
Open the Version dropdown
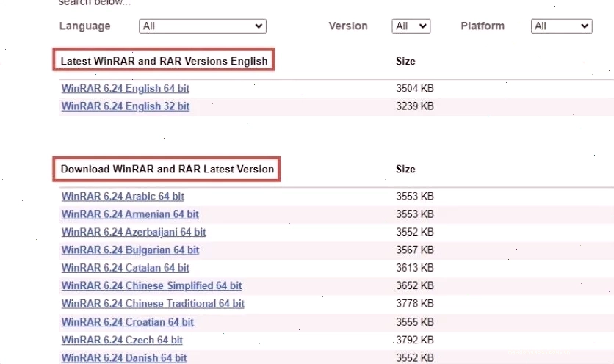point(411,26)
